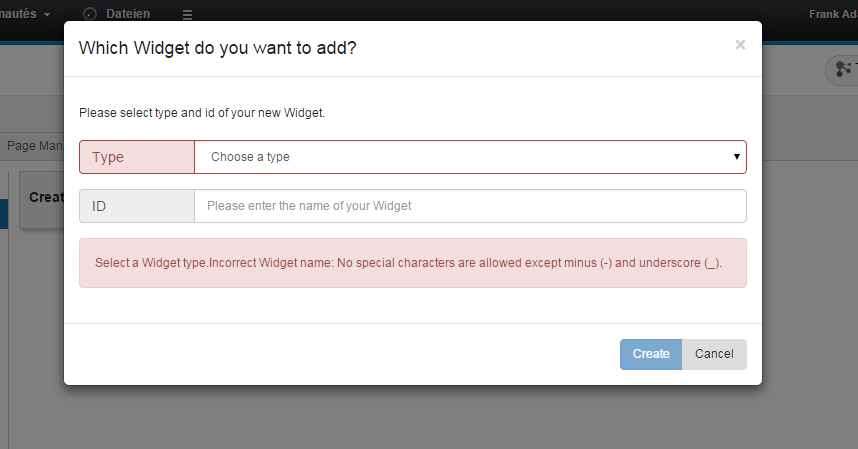858x449 pixels.
Task: Expand the Communautés dropdown arrow
Action: click(47, 15)
